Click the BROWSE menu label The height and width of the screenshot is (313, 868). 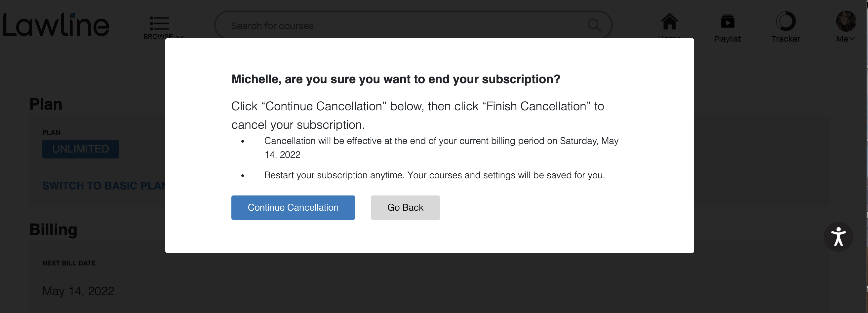[158, 36]
